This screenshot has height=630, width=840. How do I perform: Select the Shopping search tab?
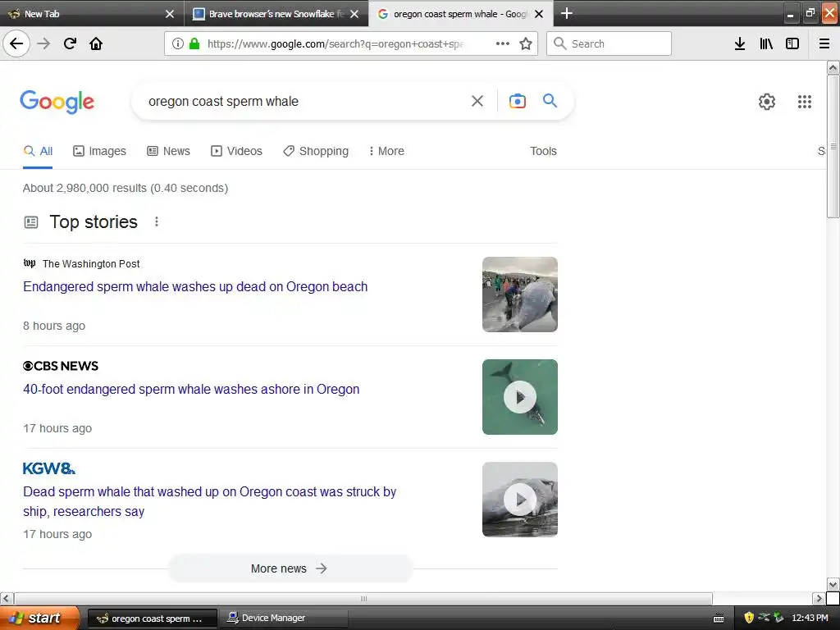316,151
